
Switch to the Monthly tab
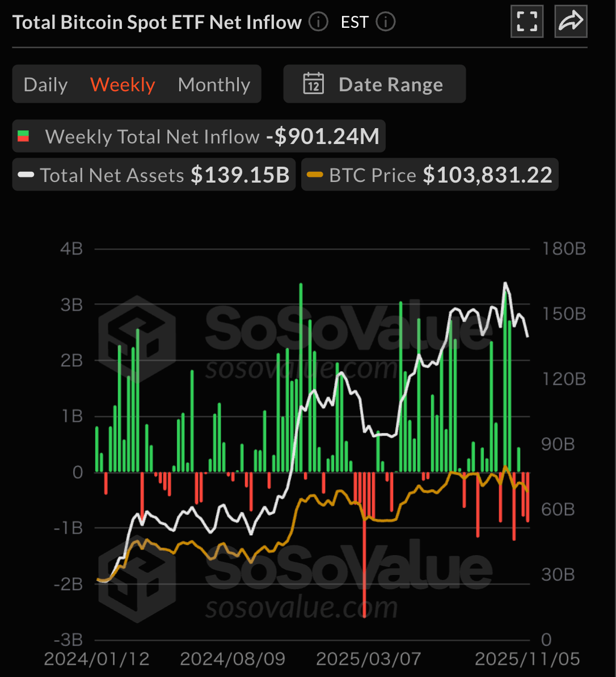click(x=214, y=84)
